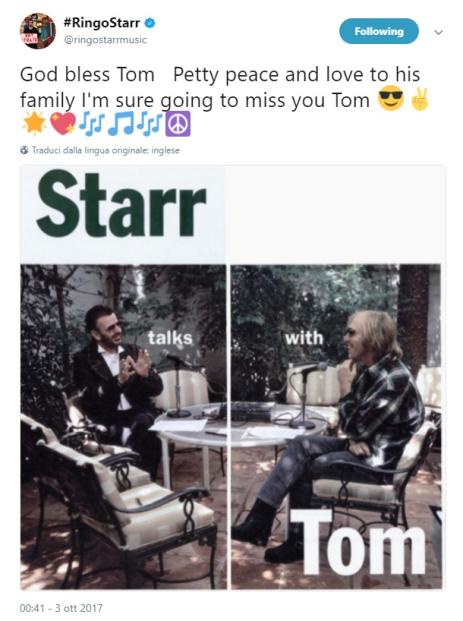This screenshot has height=621, width=463.
Task: Toggle the Following button
Action: [x=379, y=31]
